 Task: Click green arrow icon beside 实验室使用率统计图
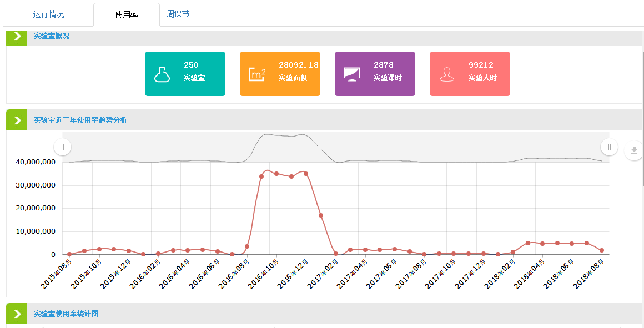pos(17,314)
